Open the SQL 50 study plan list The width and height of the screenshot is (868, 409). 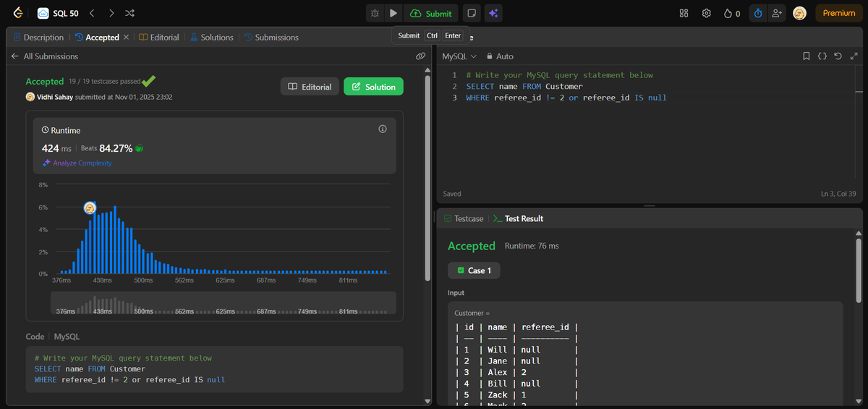[x=59, y=13]
